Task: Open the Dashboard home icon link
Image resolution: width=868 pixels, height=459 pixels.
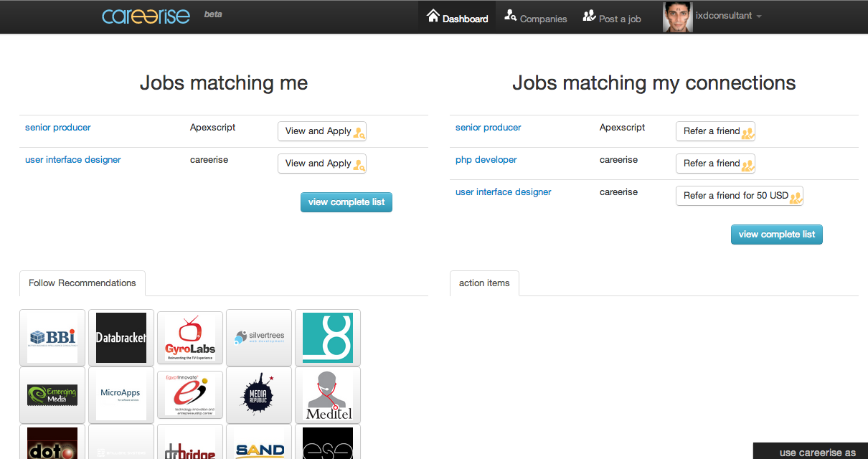Action: 457,17
